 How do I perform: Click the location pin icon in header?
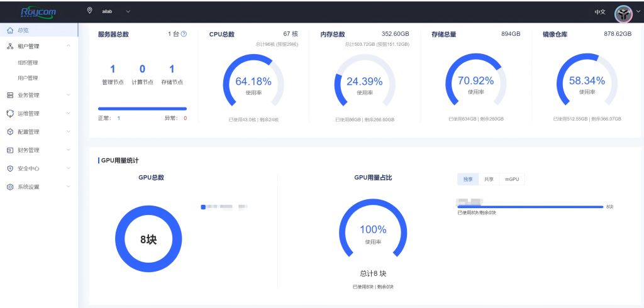click(89, 11)
